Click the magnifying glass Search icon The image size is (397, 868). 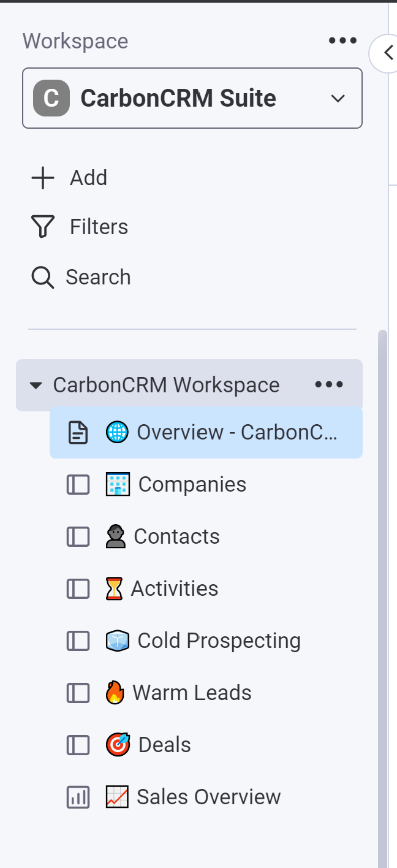(42, 278)
